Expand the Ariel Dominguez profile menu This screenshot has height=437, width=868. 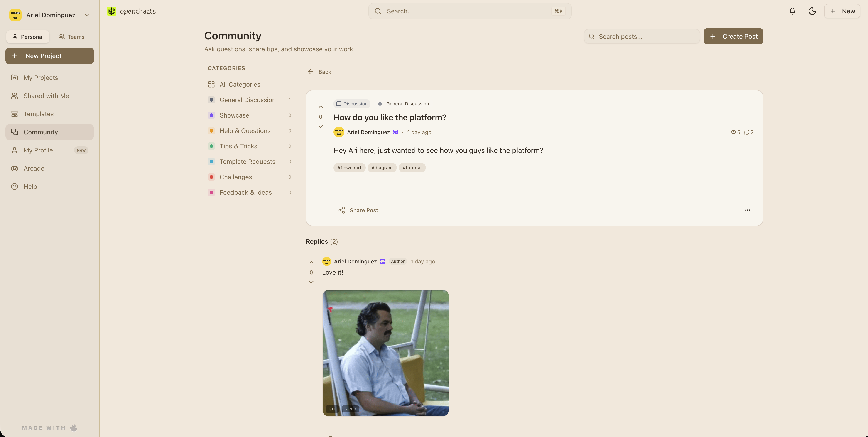(87, 15)
